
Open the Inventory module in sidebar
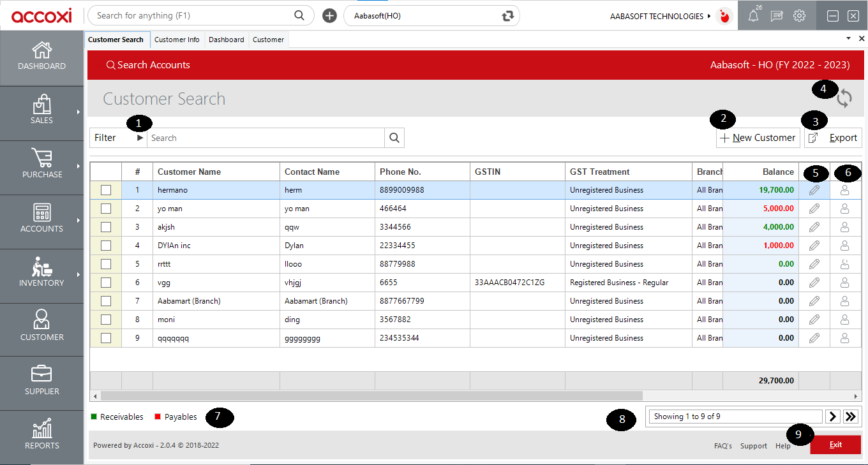[41, 276]
